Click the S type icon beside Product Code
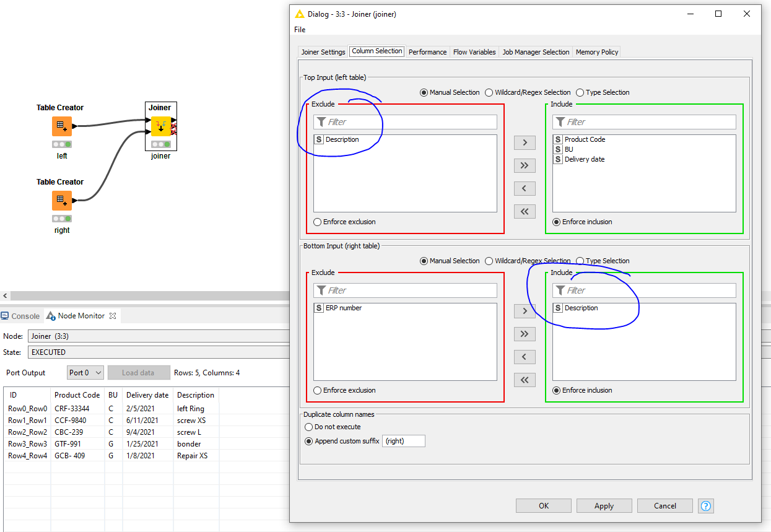Viewport: 771px width, 532px height. tap(557, 139)
